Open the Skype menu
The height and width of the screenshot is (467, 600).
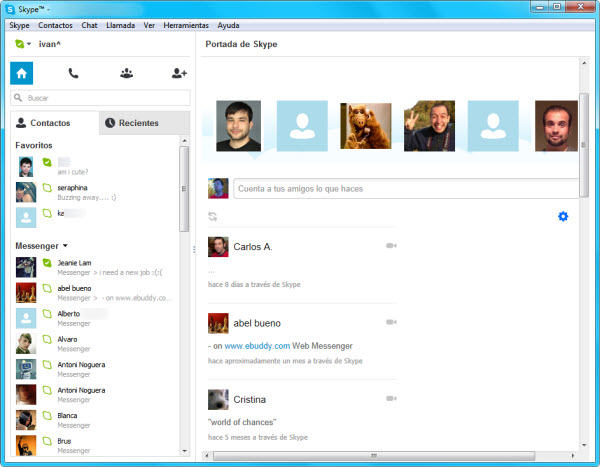tap(19, 25)
